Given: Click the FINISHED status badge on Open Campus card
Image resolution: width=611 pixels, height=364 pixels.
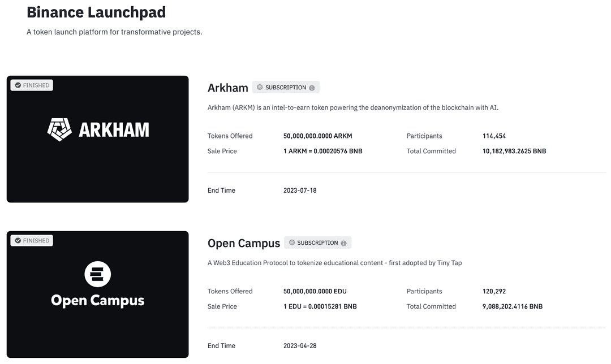Looking at the screenshot, I should point(32,240).
